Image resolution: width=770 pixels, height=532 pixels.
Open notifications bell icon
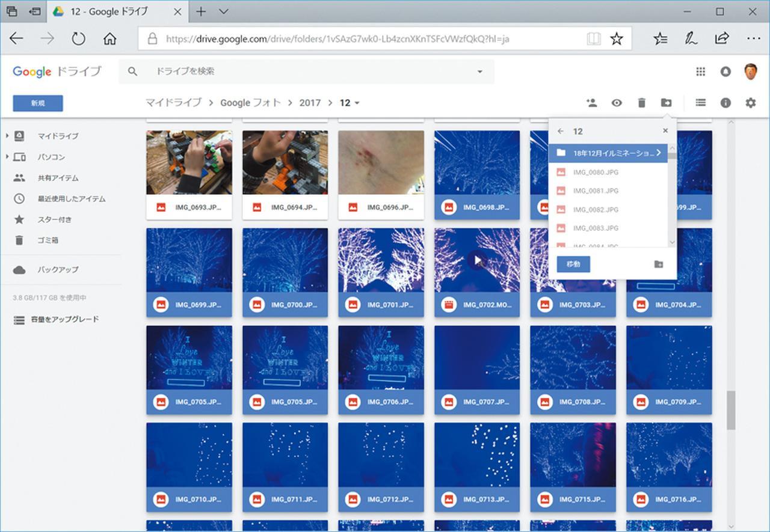coord(725,72)
